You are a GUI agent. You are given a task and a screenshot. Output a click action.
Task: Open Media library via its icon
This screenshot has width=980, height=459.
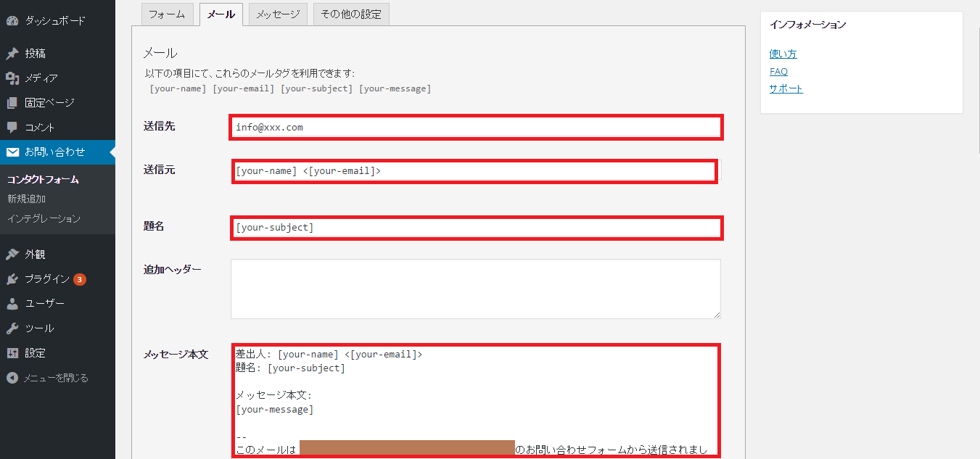point(12,78)
